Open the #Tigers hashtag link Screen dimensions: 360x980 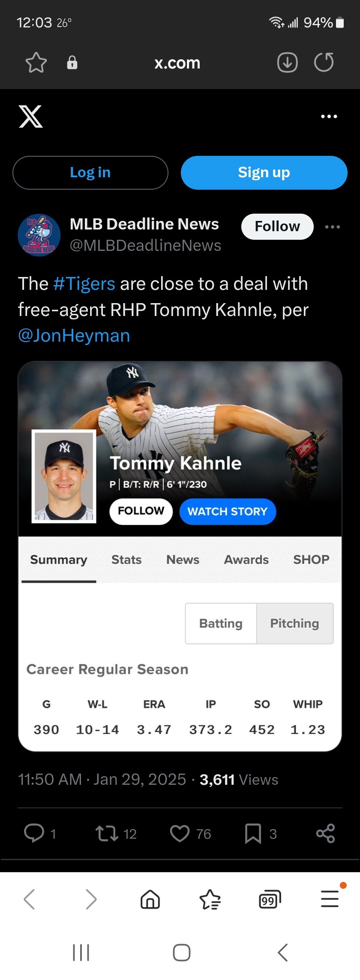click(x=84, y=284)
